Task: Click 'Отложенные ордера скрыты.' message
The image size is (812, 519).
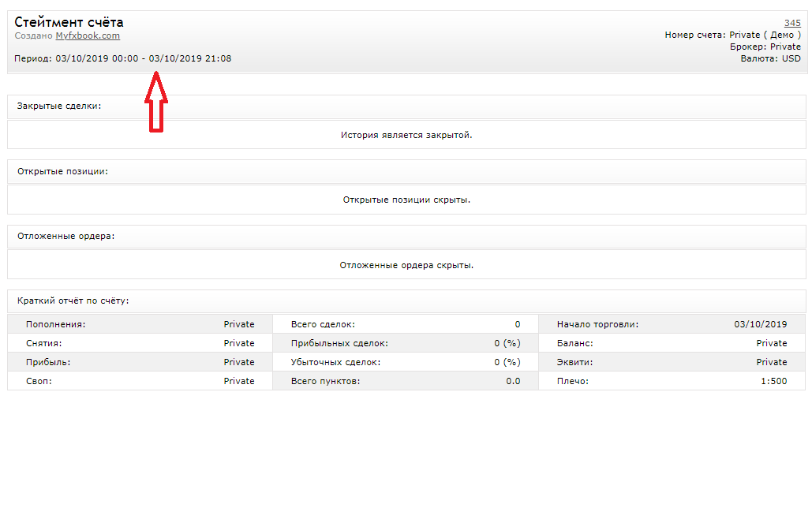Action: [x=406, y=265]
